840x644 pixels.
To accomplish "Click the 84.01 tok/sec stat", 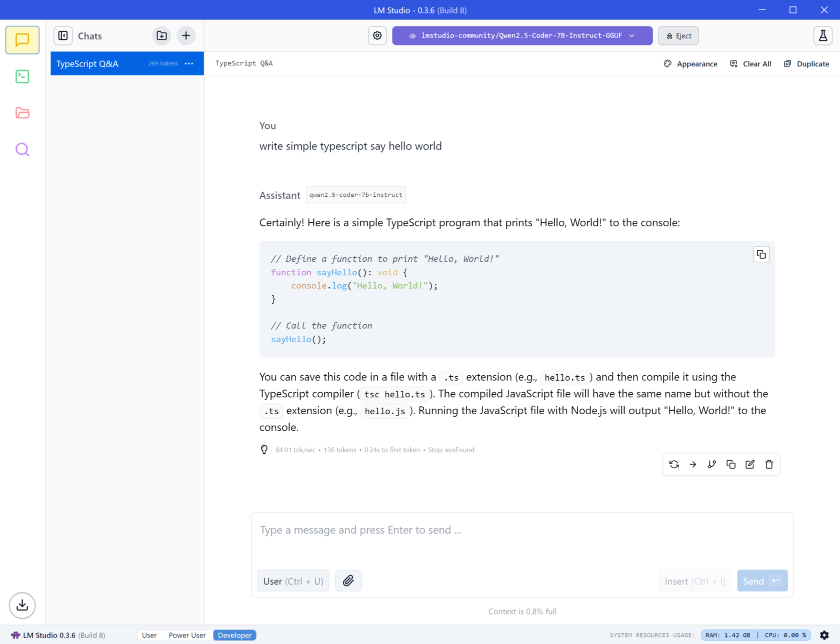I will tap(295, 450).
